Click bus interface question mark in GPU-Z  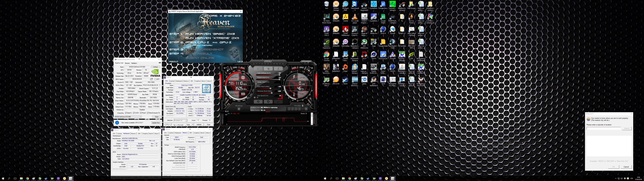(x=160, y=85)
